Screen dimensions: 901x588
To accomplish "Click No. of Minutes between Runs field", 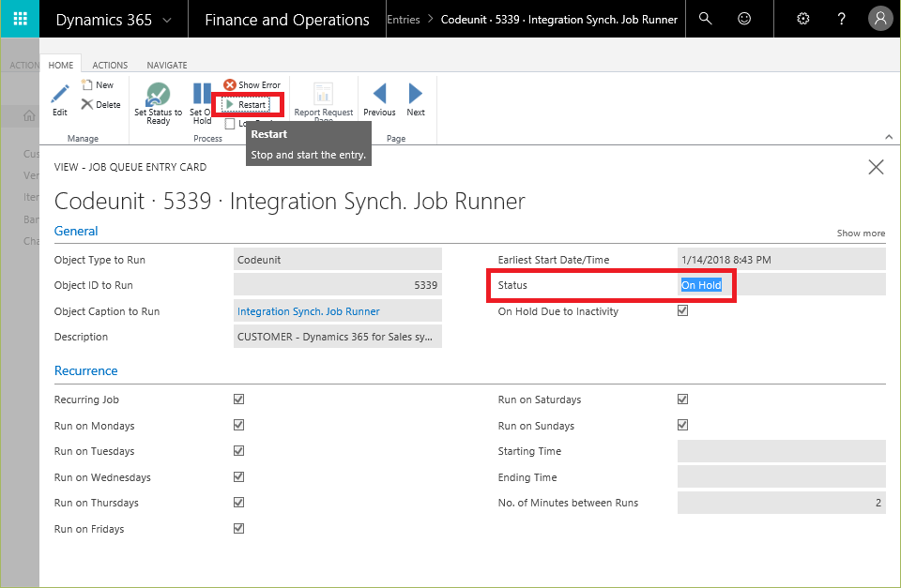I will pyautogui.click(x=782, y=503).
